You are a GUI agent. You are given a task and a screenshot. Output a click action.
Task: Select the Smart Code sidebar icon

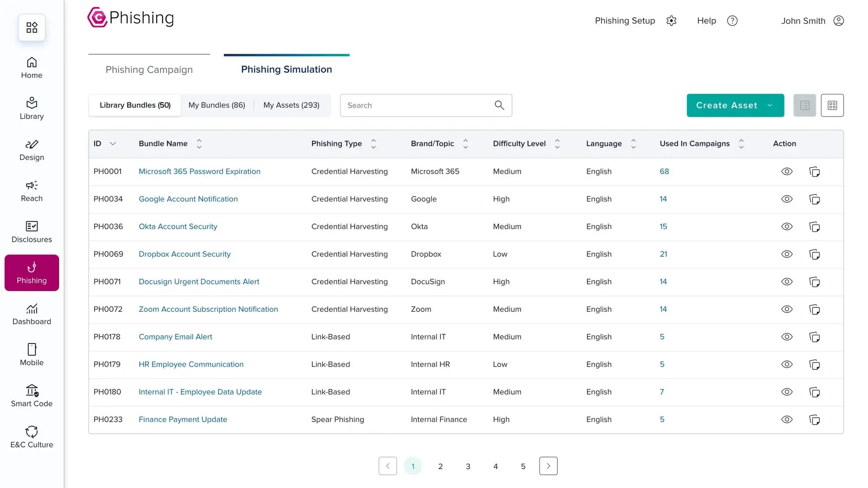(31, 395)
